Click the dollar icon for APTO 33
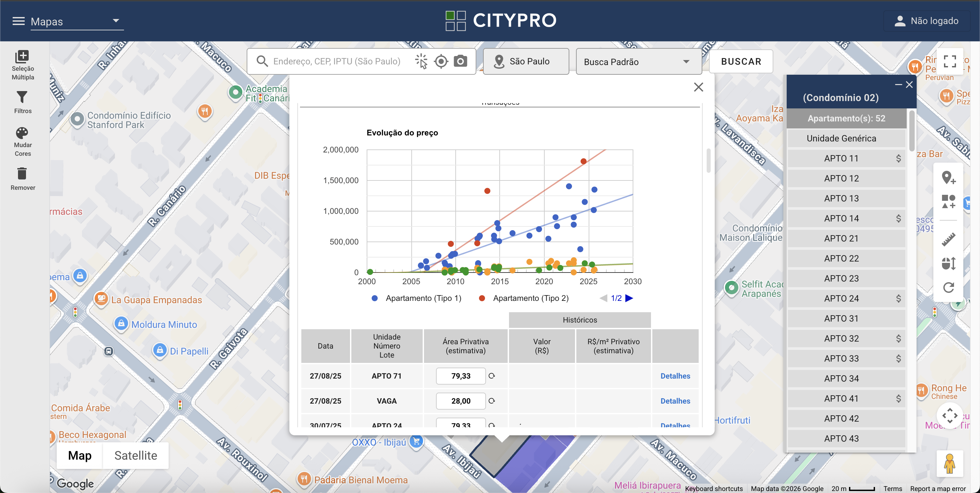The height and width of the screenshot is (493, 980). point(898,359)
